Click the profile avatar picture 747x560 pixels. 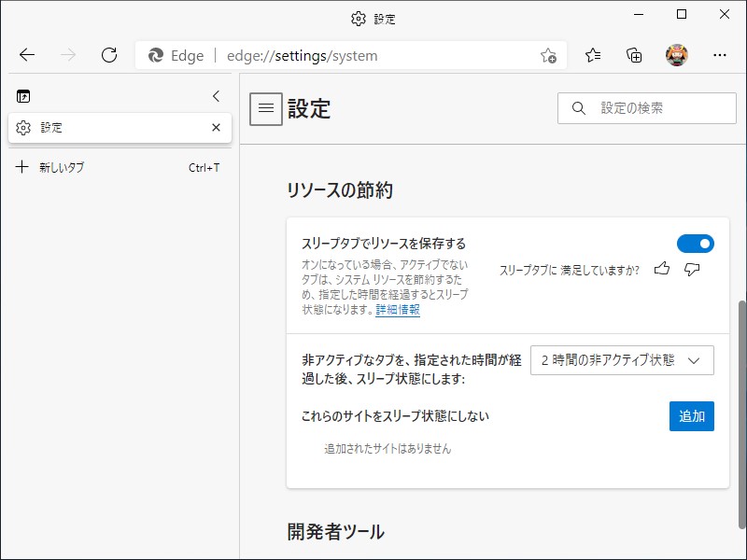675,55
